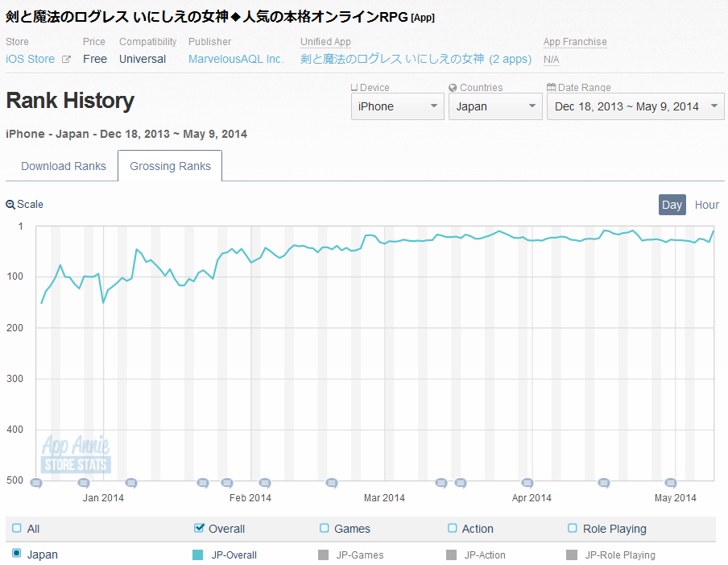
Task: Click the Rank History heading
Action: [70, 101]
